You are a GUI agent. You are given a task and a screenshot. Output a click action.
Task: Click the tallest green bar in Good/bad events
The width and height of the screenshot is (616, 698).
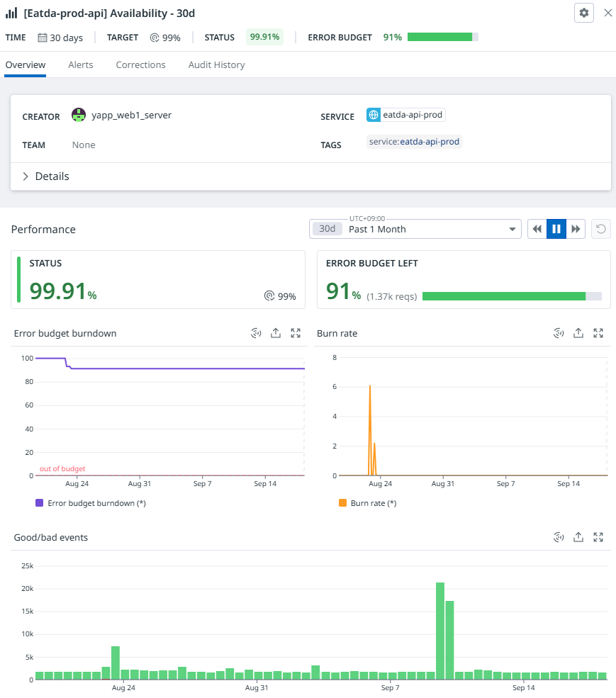(x=440, y=631)
